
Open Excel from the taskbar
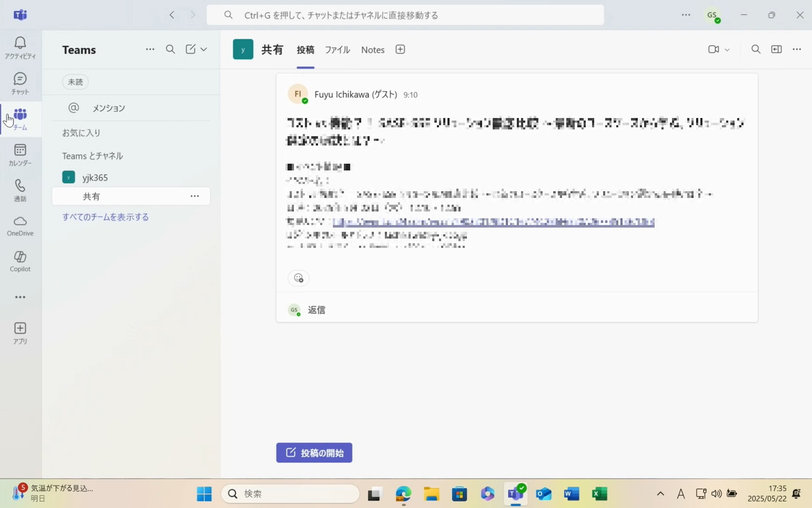tap(599, 494)
